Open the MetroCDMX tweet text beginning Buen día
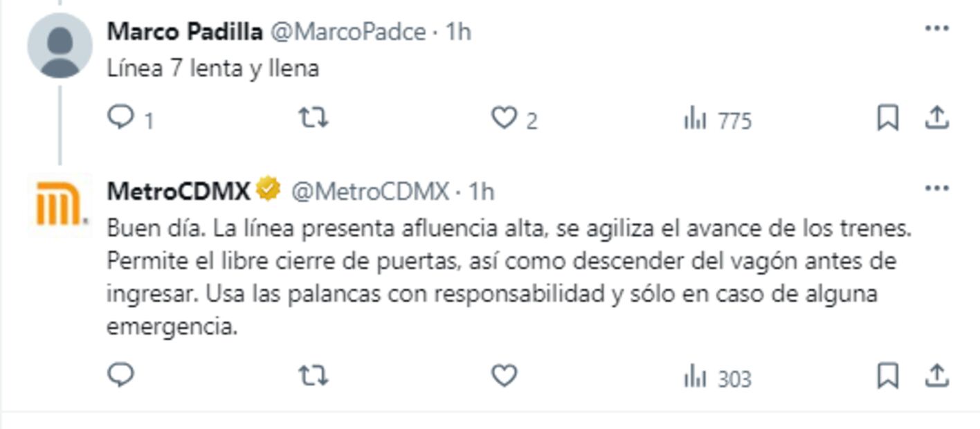The width and height of the screenshot is (980, 429). [509, 277]
